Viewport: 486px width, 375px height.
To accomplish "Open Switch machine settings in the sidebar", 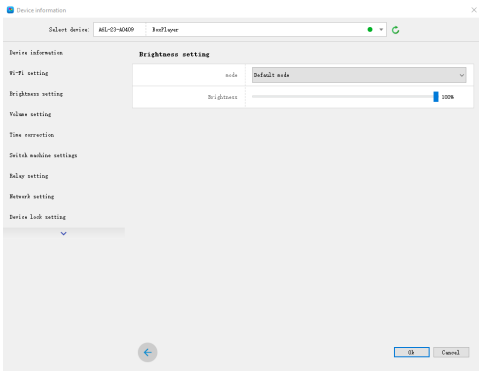I will click(x=43, y=155).
